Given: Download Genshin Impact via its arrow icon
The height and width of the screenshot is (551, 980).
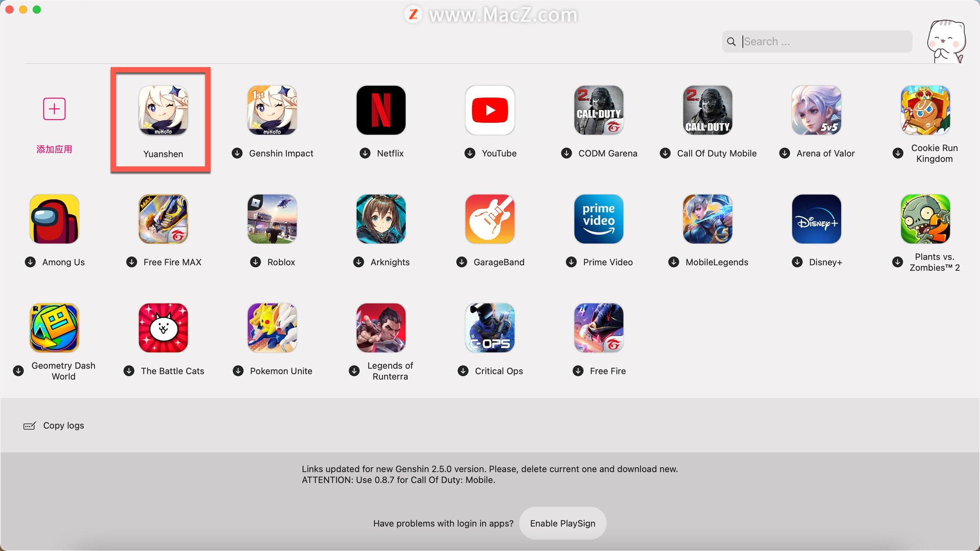Looking at the screenshot, I should click(237, 153).
